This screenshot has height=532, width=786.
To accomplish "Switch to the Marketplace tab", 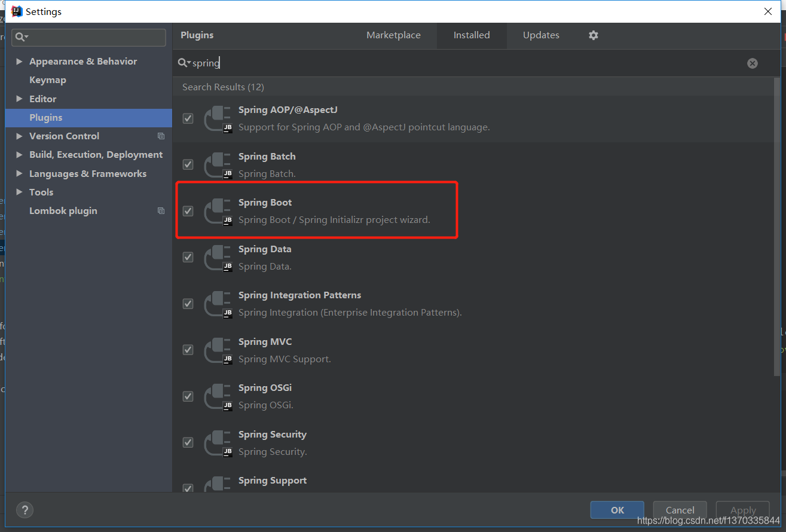I will [x=393, y=35].
